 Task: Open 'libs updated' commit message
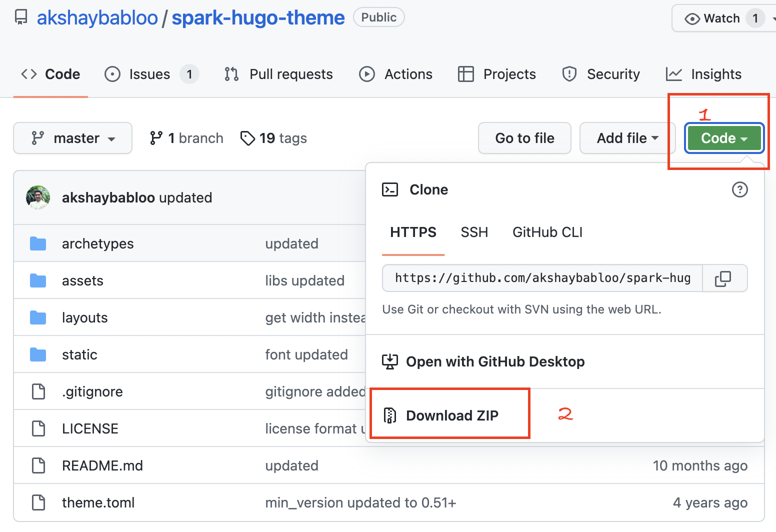(x=305, y=280)
